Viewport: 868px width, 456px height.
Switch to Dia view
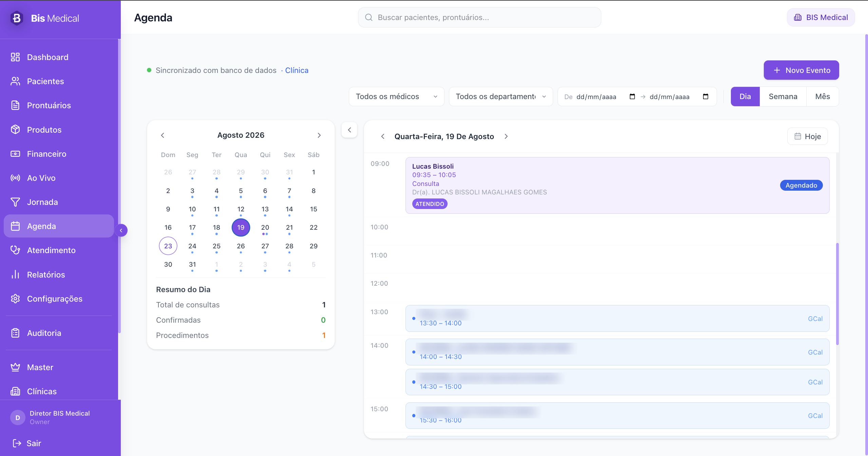pyautogui.click(x=745, y=96)
